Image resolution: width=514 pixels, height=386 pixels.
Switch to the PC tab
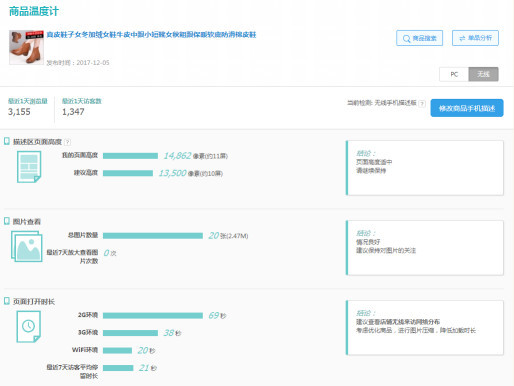click(x=454, y=74)
